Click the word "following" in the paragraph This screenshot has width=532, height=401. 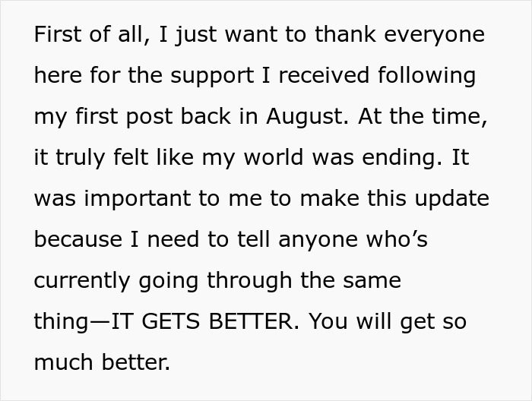pyautogui.click(x=429, y=77)
